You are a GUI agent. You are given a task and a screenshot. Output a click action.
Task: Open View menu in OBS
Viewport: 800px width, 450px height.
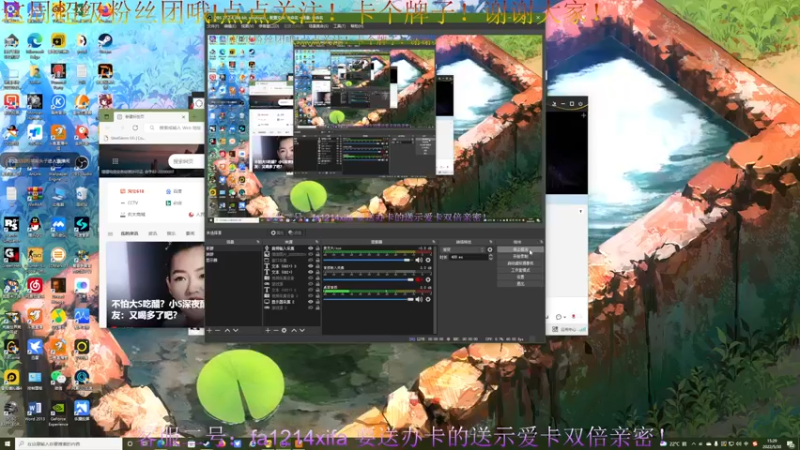tap(247, 26)
